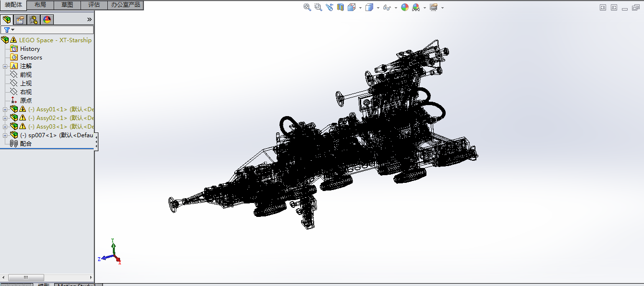Select the 原点 origin item
The width and height of the screenshot is (644, 286).
click(26, 101)
